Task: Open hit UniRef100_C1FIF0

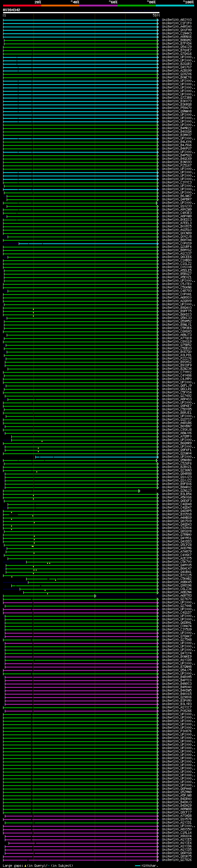Action: pos(177,23)
